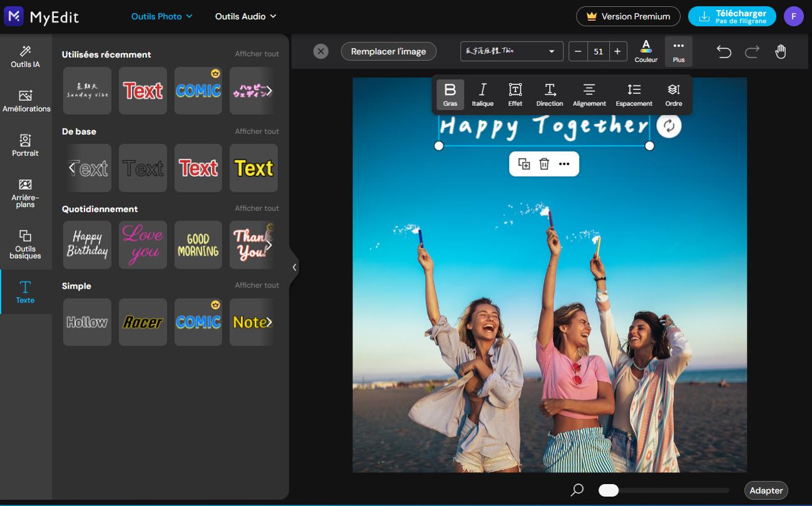
Task: Open the Couleur text color picker
Action: (x=646, y=51)
